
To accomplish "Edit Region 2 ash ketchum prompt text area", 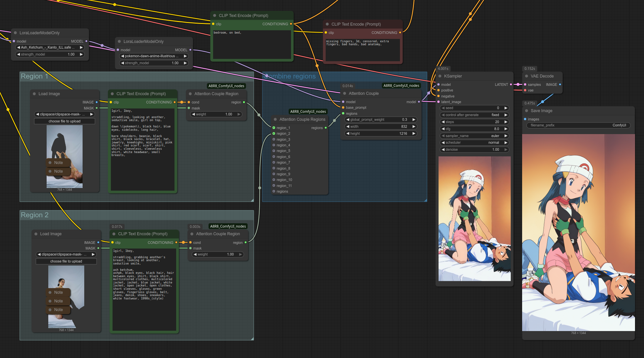I will click(x=144, y=289).
